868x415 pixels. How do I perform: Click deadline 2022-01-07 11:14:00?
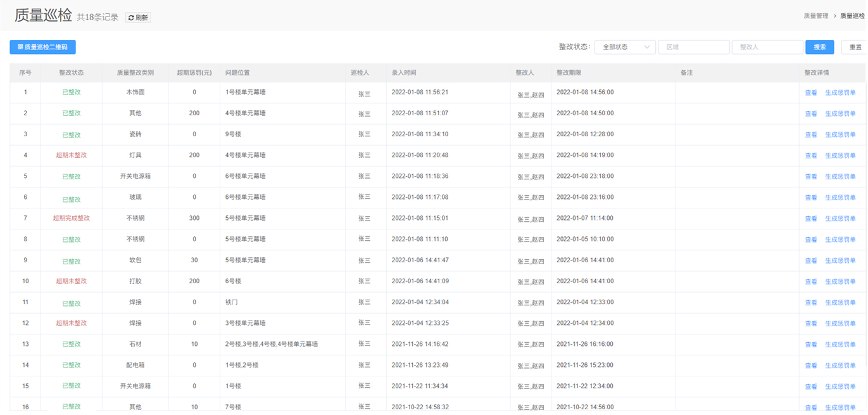tap(585, 218)
